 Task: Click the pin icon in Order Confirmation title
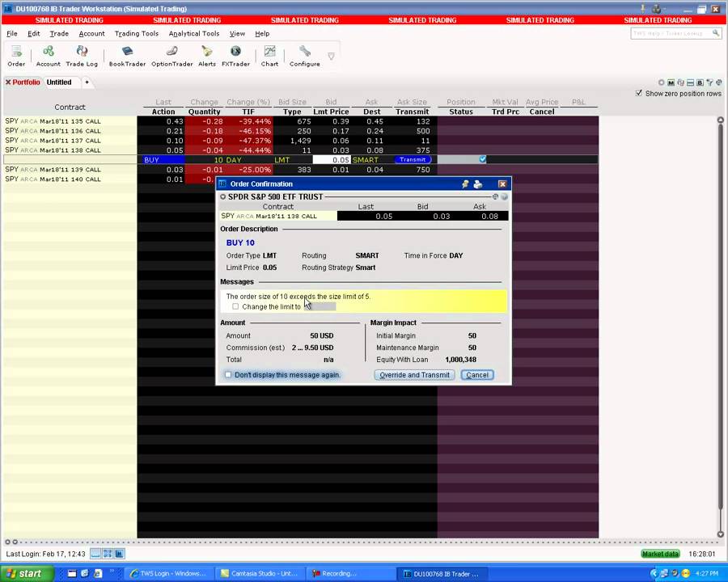tap(465, 184)
